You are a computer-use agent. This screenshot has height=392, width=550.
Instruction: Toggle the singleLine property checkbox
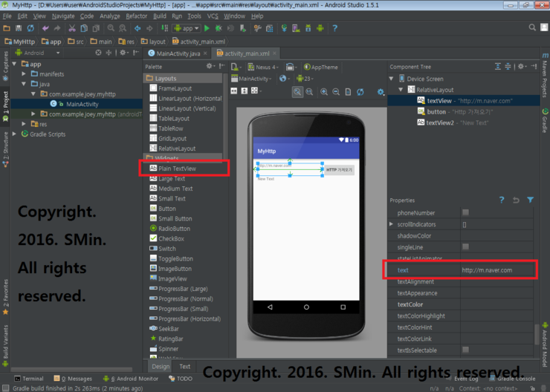[465, 247]
